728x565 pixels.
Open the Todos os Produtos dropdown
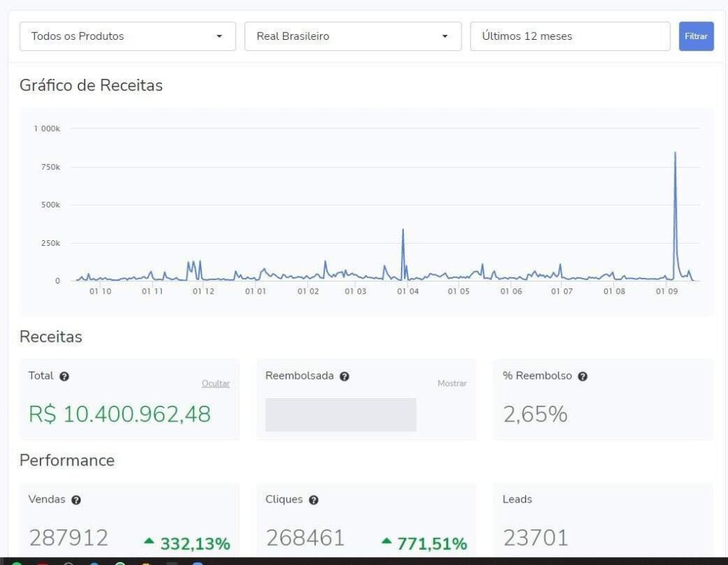click(127, 36)
